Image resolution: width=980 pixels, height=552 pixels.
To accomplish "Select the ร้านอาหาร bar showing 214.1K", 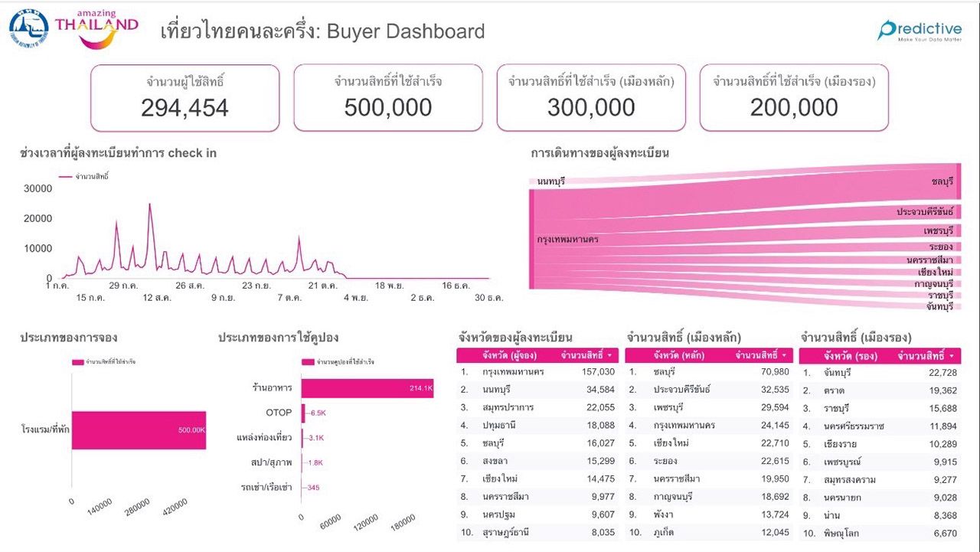I will [367, 388].
